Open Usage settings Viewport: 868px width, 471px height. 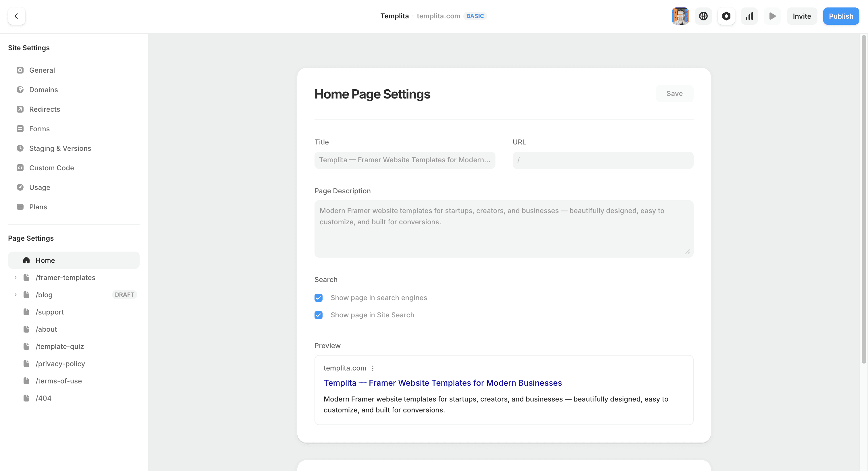[74, 187]
